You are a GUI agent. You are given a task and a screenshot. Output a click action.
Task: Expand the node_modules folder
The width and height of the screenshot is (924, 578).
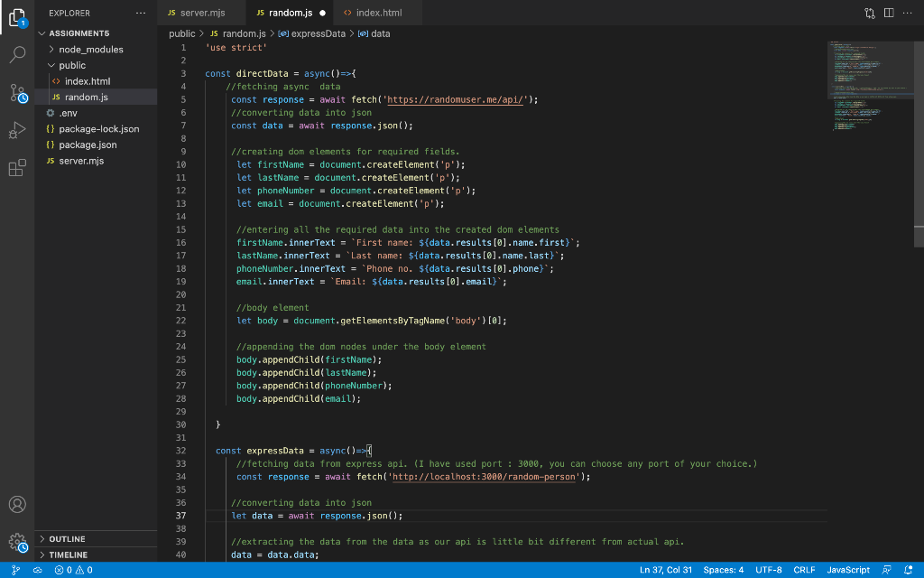(x=90, y=49)
